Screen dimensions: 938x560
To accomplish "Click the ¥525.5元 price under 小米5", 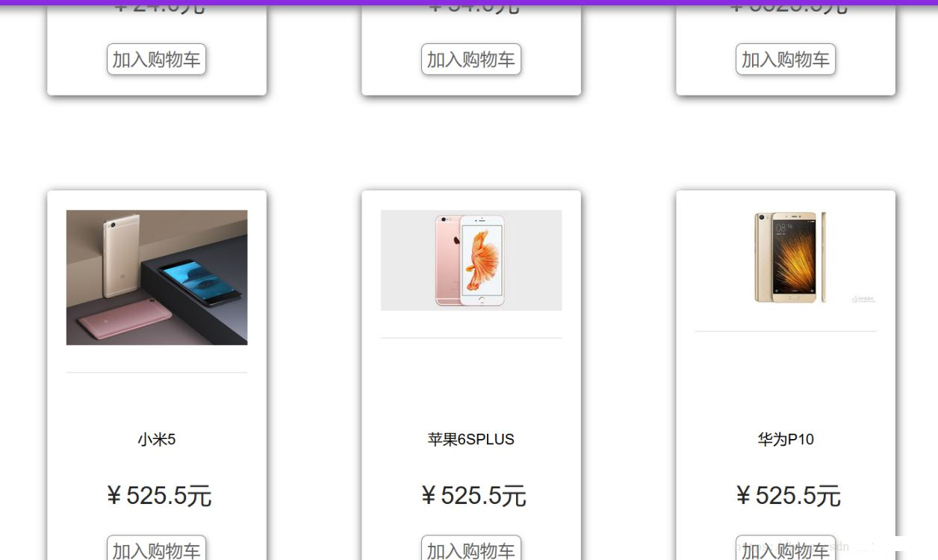I will tap(158, 496).
